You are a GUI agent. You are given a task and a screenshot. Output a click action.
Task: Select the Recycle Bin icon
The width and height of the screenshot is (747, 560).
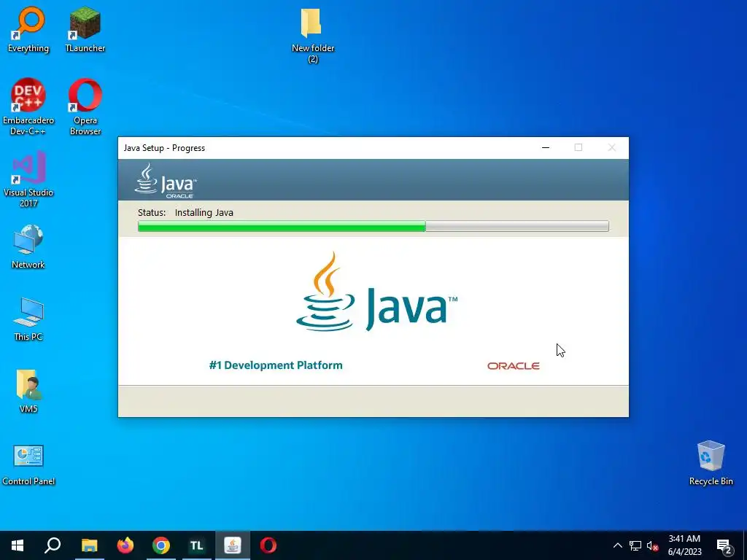(711, 462)
